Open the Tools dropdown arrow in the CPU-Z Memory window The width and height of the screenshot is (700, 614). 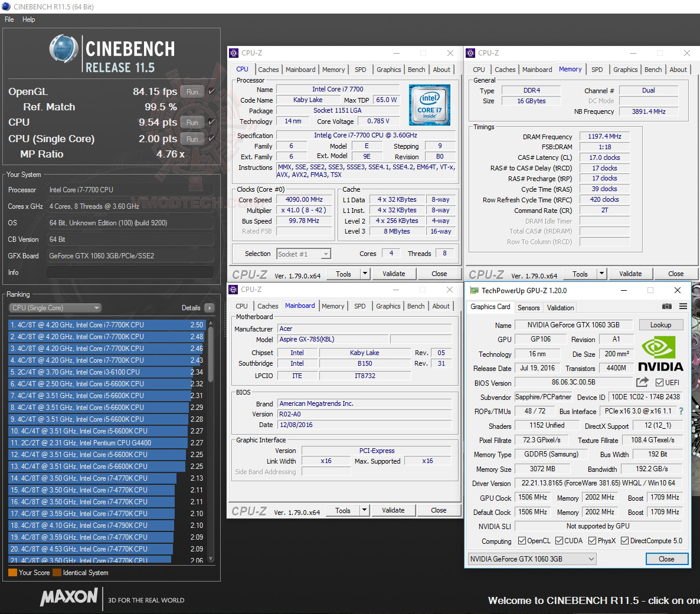point(601,274)
